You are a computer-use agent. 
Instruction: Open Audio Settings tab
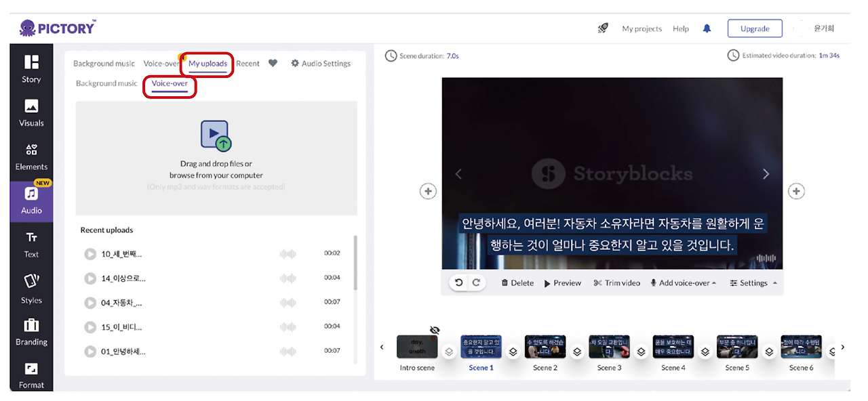[x=321, y=63]
